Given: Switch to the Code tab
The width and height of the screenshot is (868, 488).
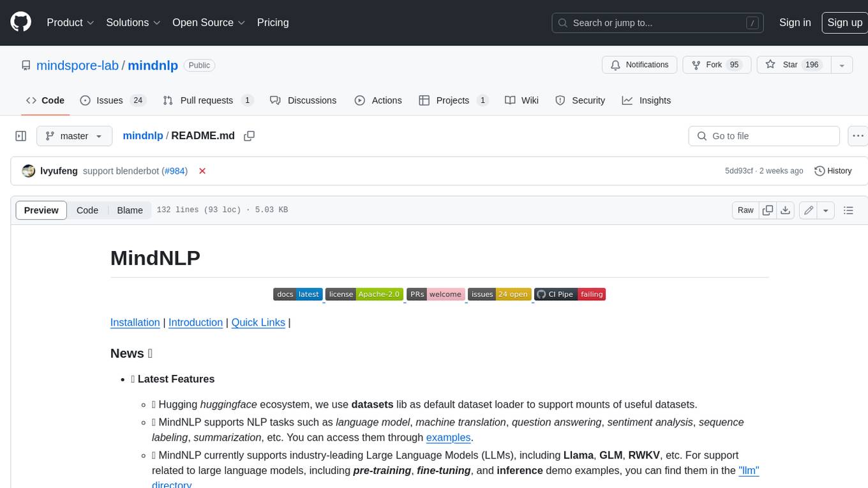Looking at the screenshot, I should coord(45,100).
